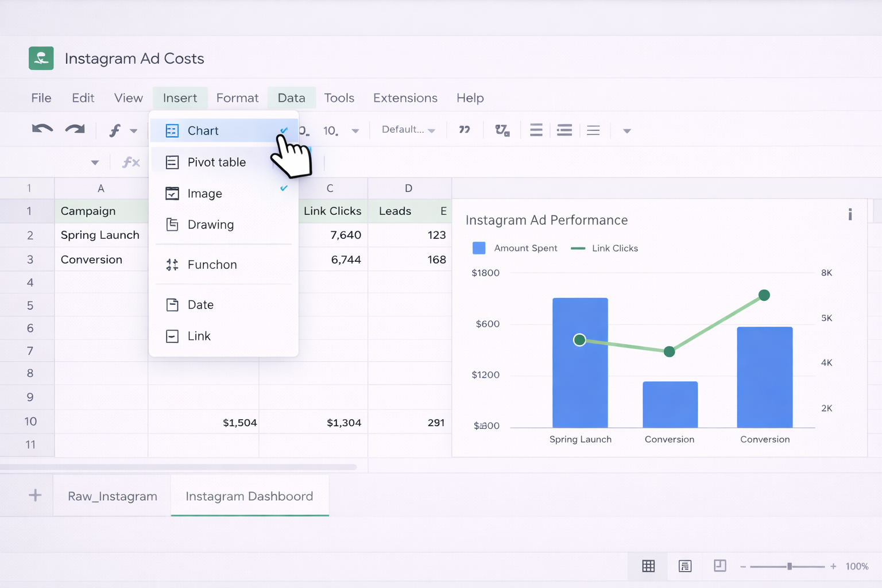The image size is (882, 588).
Task: Switch to the Instagram Dashboard sheet tab
Action: [249, 496]
